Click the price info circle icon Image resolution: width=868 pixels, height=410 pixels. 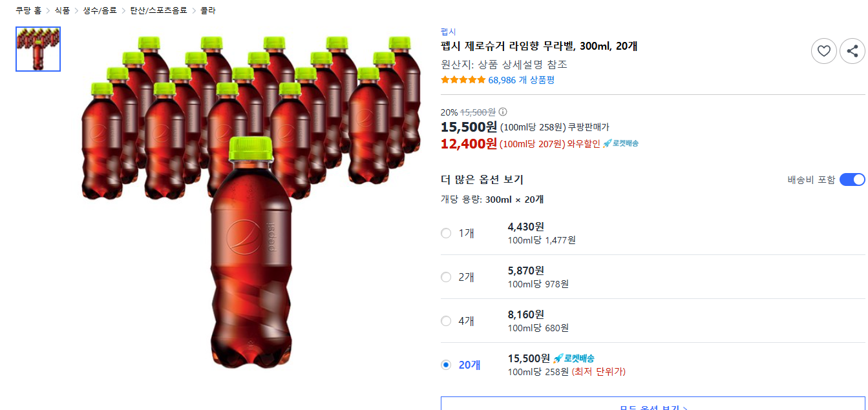tap(503, 112)
